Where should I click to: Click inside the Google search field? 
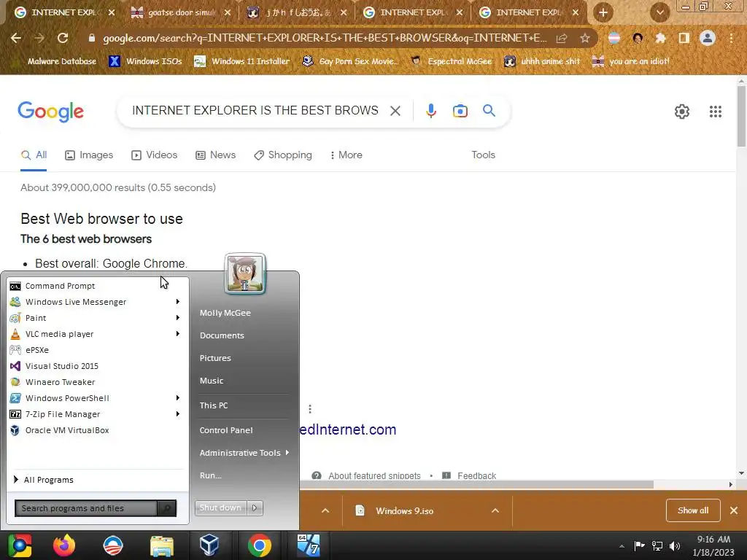(x=255, y=111)
